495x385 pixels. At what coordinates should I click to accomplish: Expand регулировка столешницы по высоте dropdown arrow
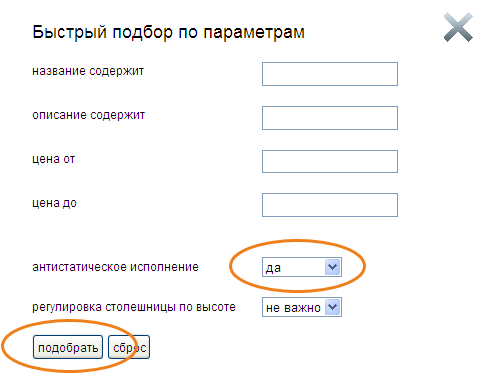point(333,307)
